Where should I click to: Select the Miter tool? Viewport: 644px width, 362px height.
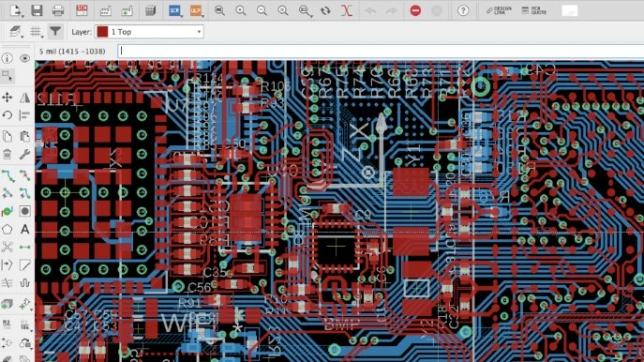point(24,265)
